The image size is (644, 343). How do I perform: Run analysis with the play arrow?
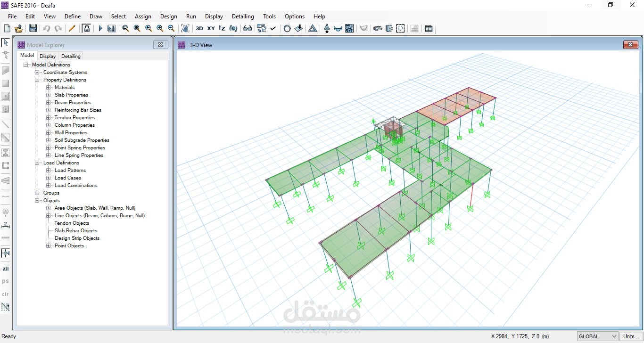[100, 28]
